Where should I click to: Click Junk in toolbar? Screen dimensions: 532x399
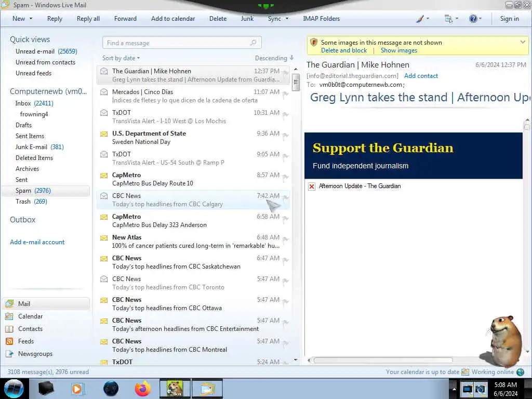pos(247,19)
